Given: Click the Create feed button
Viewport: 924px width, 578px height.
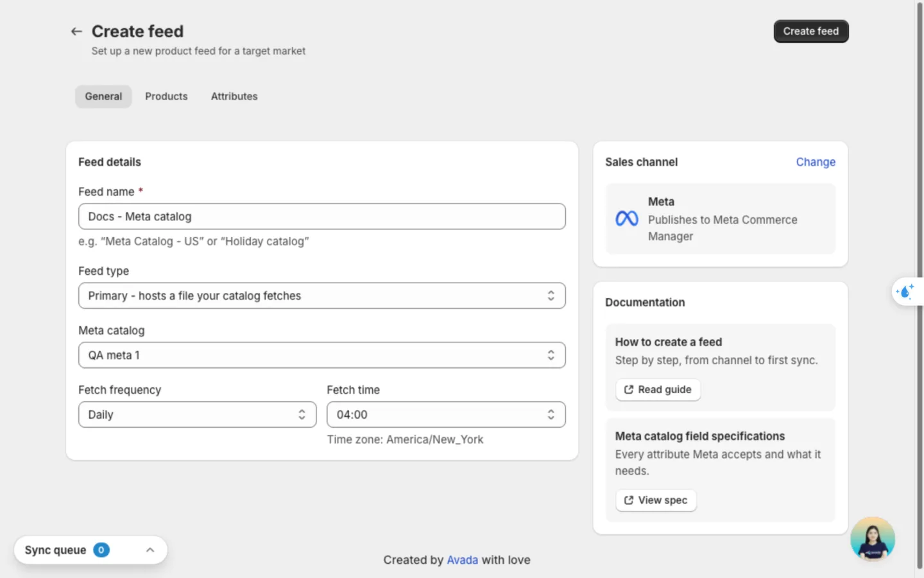Looking at the screenshot, I should click(811, 31).
